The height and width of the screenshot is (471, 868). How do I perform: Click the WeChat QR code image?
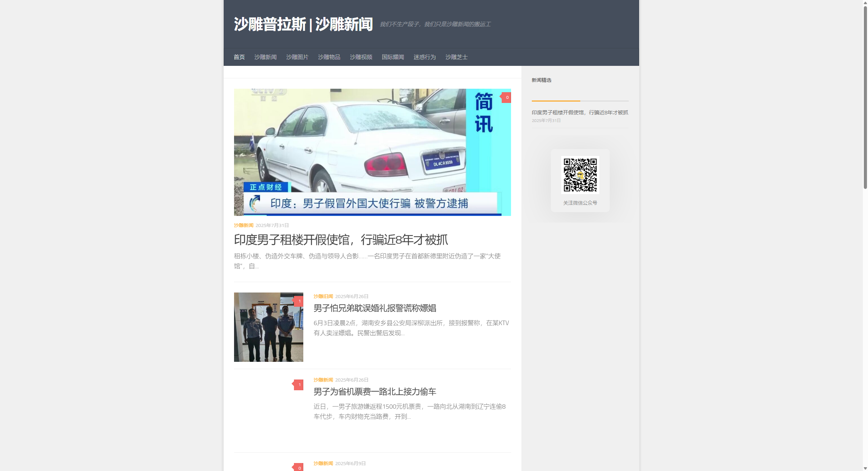pyautogui.click(x=580, y=175)
